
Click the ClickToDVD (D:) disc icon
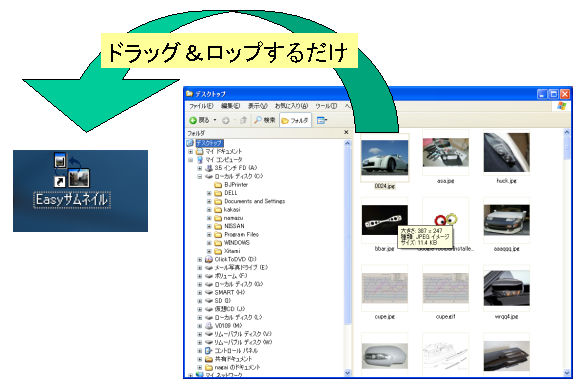point(209,259)
